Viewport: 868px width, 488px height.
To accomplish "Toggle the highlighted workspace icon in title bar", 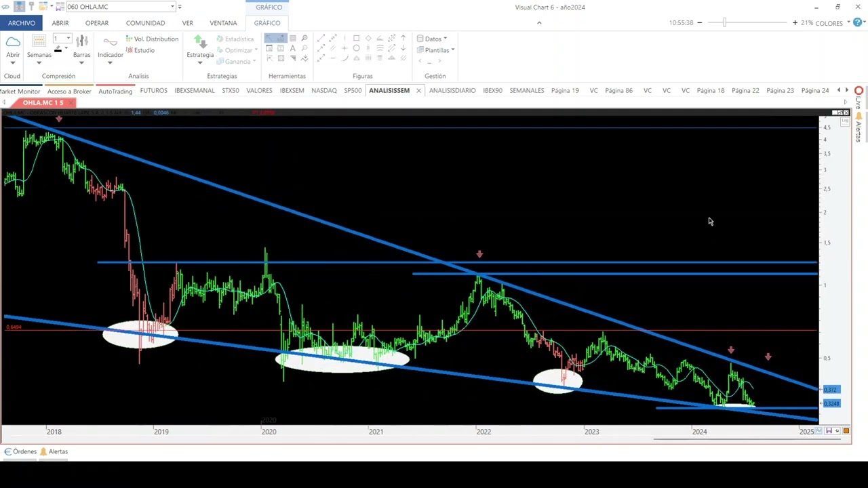I will click(x=19, y=7).
